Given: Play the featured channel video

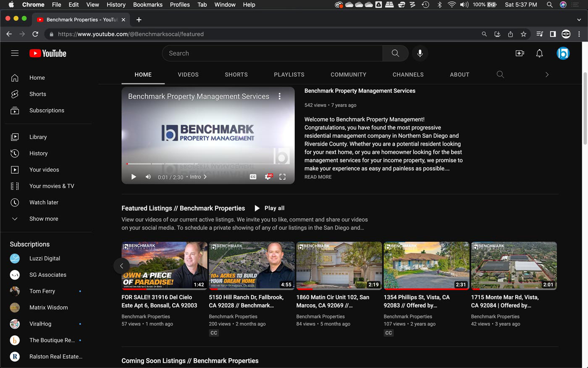Looking at the screenshot, I should [x=134, y=177].
